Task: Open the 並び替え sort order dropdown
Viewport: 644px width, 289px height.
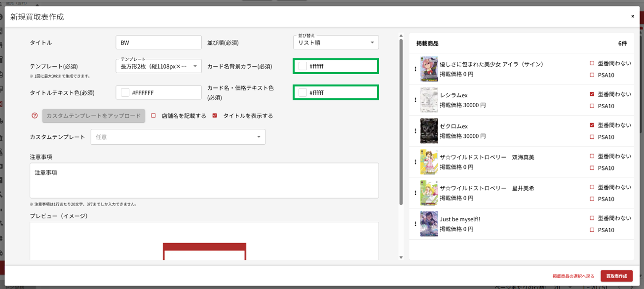Action: 336,43
